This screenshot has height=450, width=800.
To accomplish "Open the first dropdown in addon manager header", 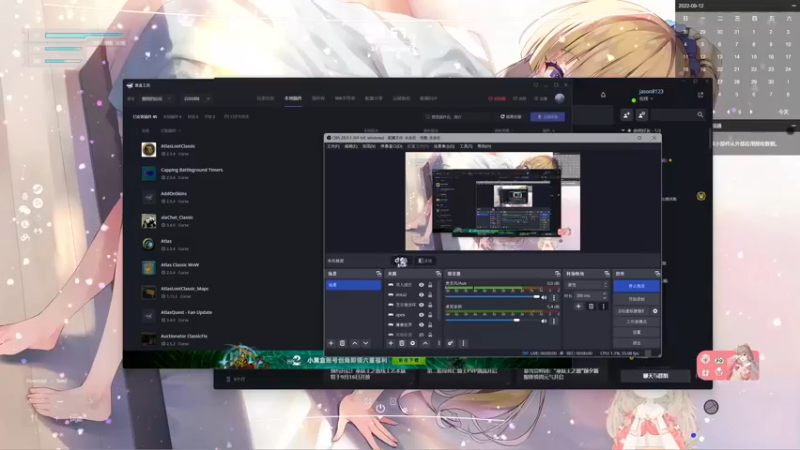I will point(157,98).
